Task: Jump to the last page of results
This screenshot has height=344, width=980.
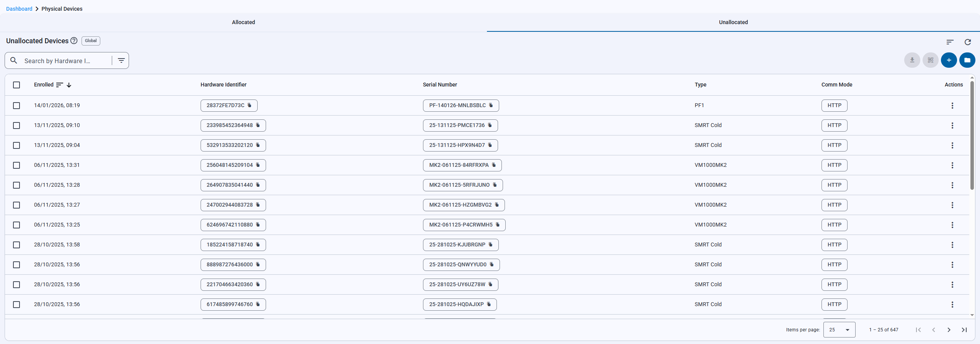Action: coord(964,330)
